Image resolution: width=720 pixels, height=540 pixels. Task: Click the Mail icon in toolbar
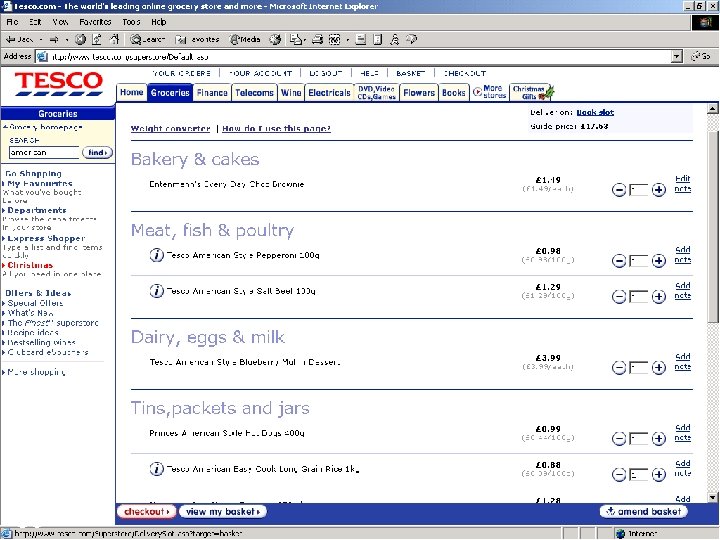click(x=296, y=39)
